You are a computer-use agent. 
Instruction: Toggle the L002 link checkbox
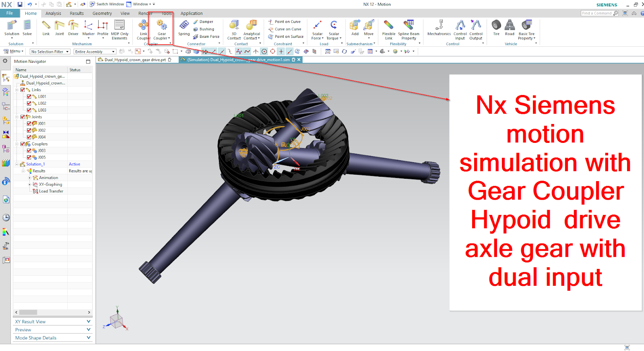point(29,103)
